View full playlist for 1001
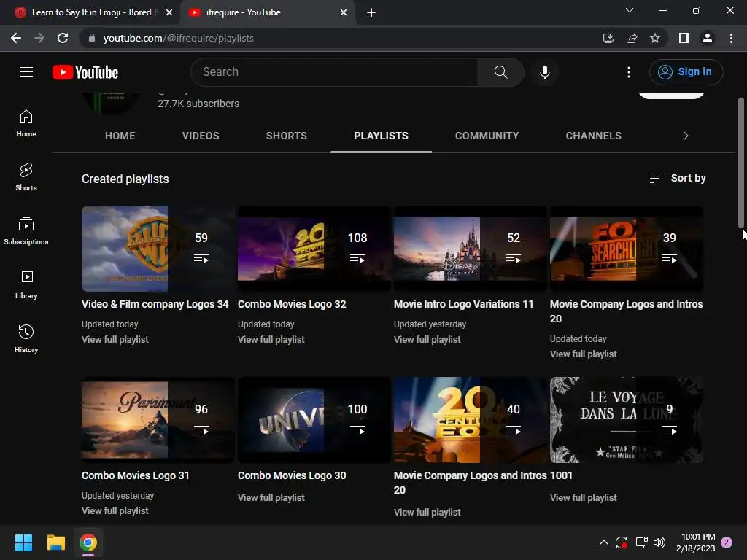The image size is (747, 560). pos(583,497)
